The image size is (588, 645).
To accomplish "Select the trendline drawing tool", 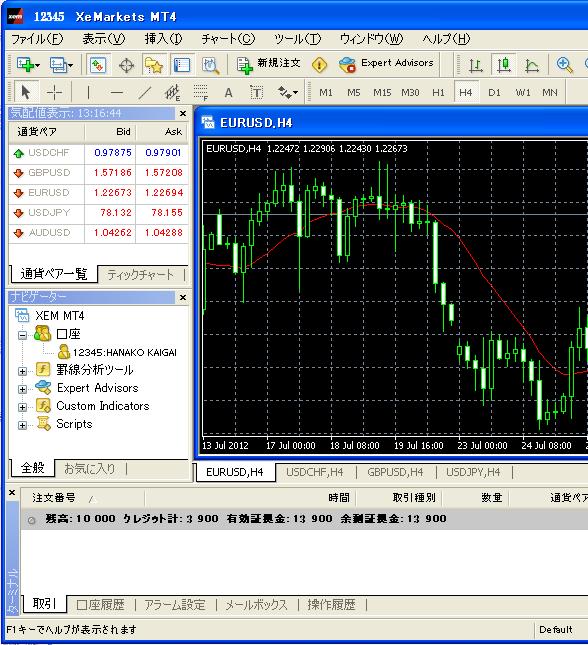I will coord(144,93).
